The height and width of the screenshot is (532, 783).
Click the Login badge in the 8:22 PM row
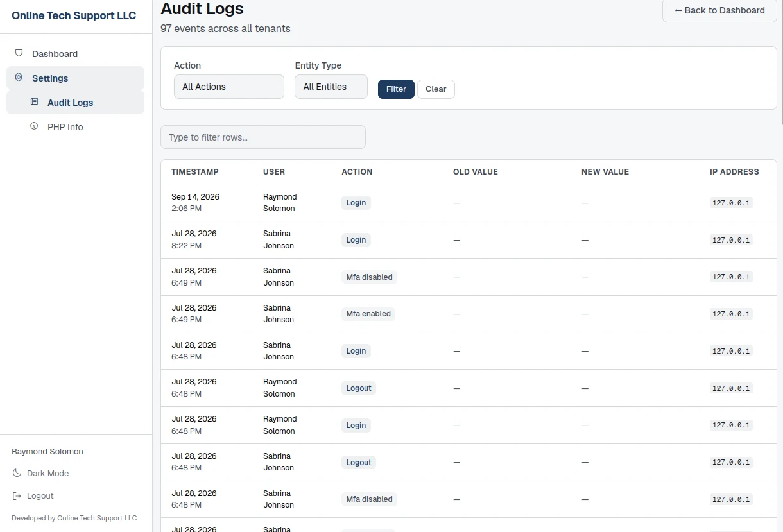356,240
